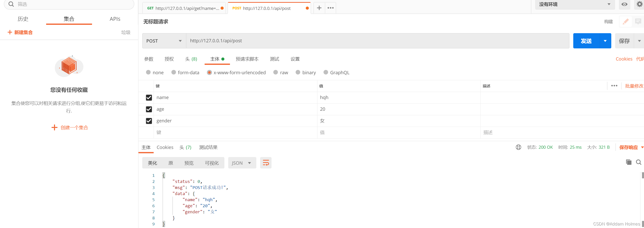Open the 预请求脚本 tab
Image resolution: width=644 pixels, height=228 pixels.
click(x=247, y=59)
